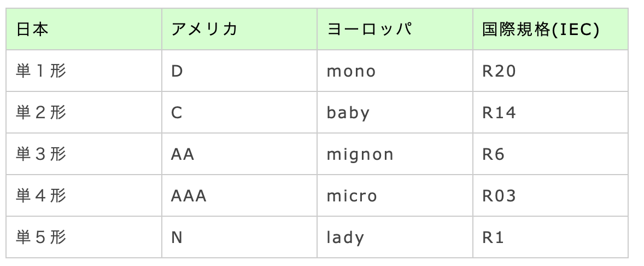The image size is (644, 266).
Task: Click the mignon cell
Action: (360, 154)
